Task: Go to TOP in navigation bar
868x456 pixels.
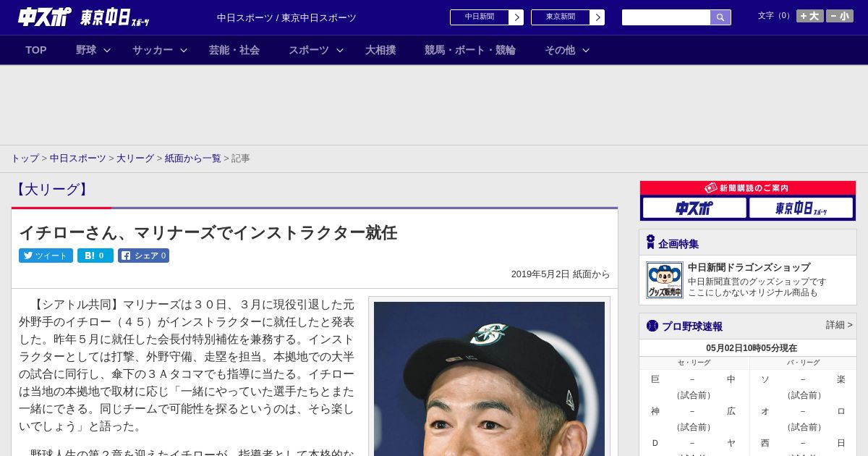Action: pos(36,50)
